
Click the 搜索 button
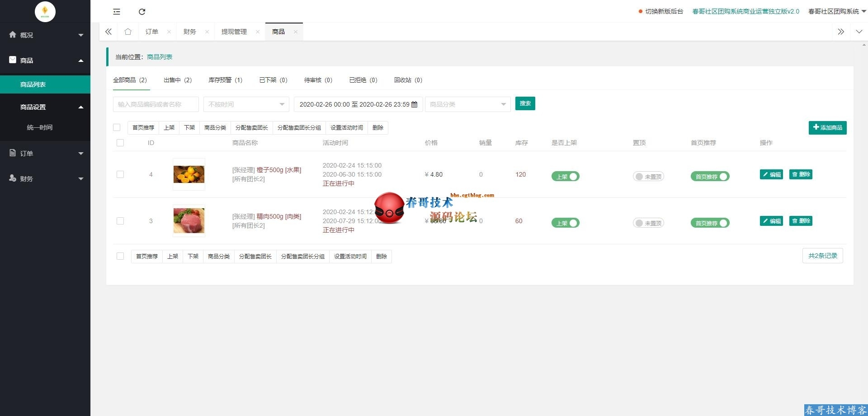click(525, 103)
